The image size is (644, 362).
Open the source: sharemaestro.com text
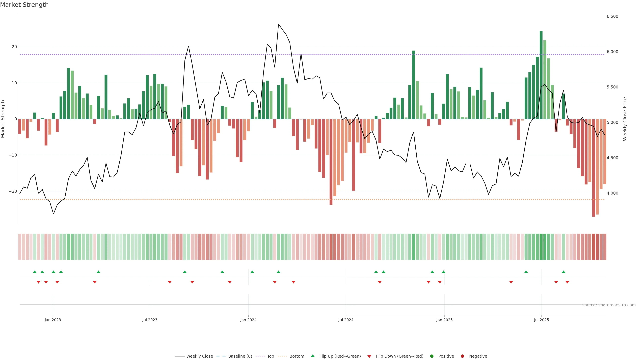pos(609,305)
